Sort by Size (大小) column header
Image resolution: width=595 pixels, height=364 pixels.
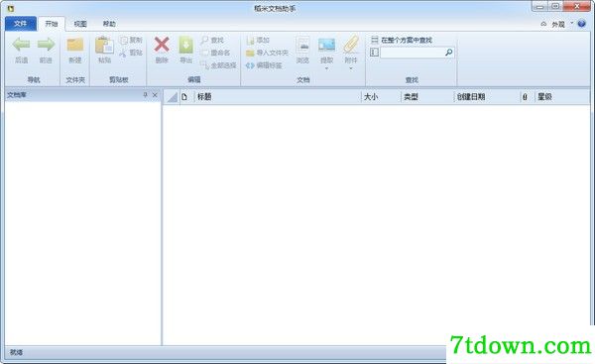point(381,97)
